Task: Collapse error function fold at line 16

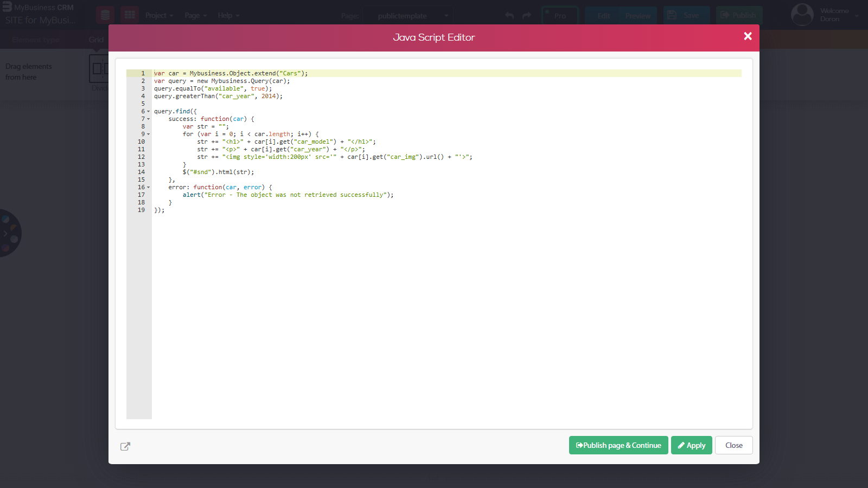Action: [149, 188]
